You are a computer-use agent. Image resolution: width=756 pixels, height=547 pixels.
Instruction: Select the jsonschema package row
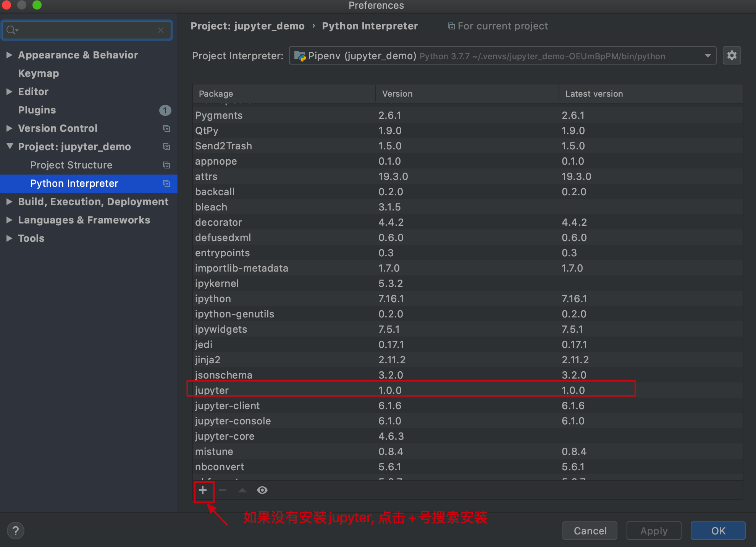click(468, 375)
